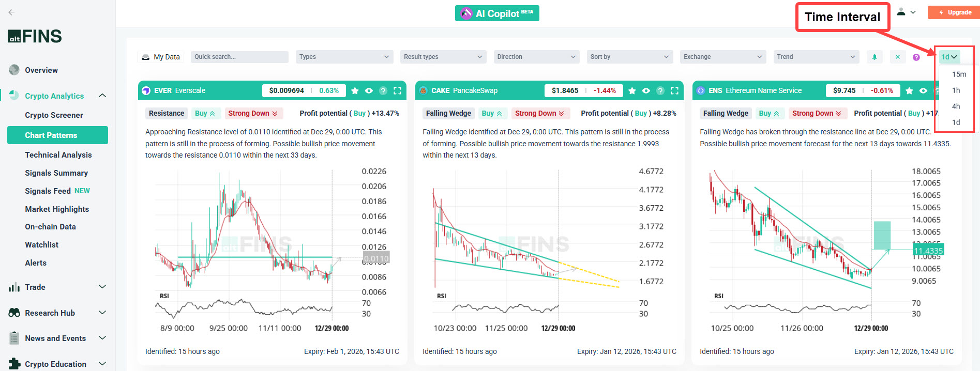Select 1d option in interval list
Screen dimensions: 980x371
click(x=956, y=122)
